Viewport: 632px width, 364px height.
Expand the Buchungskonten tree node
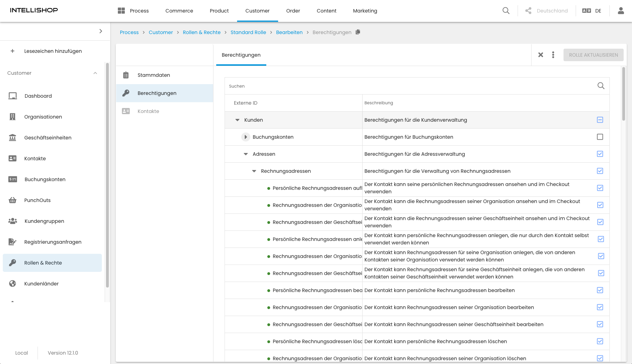245,137
